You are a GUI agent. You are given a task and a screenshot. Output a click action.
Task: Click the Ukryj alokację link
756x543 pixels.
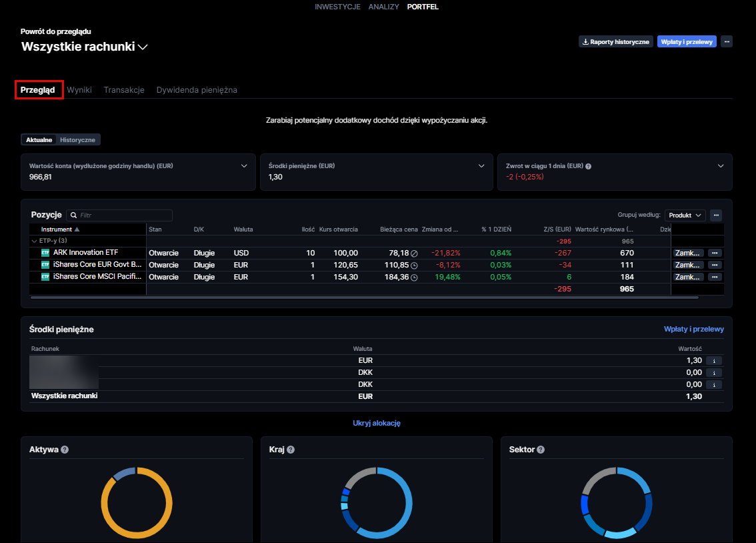tap(377, 423)
